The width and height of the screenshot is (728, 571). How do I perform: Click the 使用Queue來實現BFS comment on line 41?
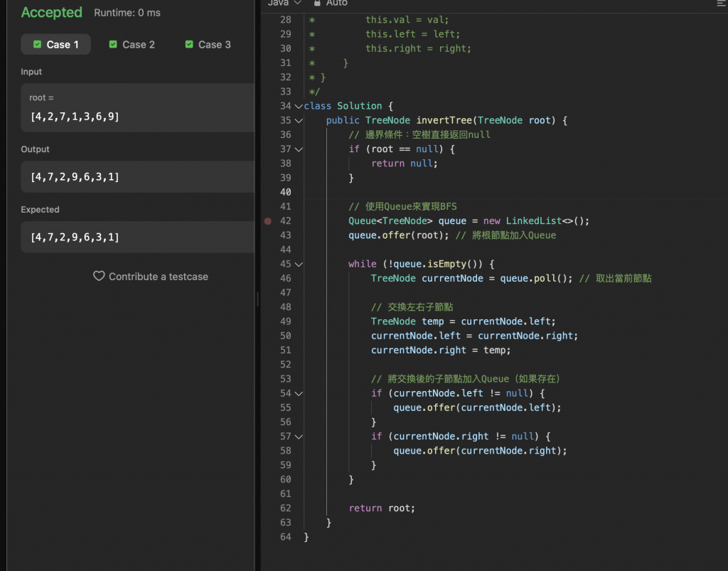pos(402,207)
